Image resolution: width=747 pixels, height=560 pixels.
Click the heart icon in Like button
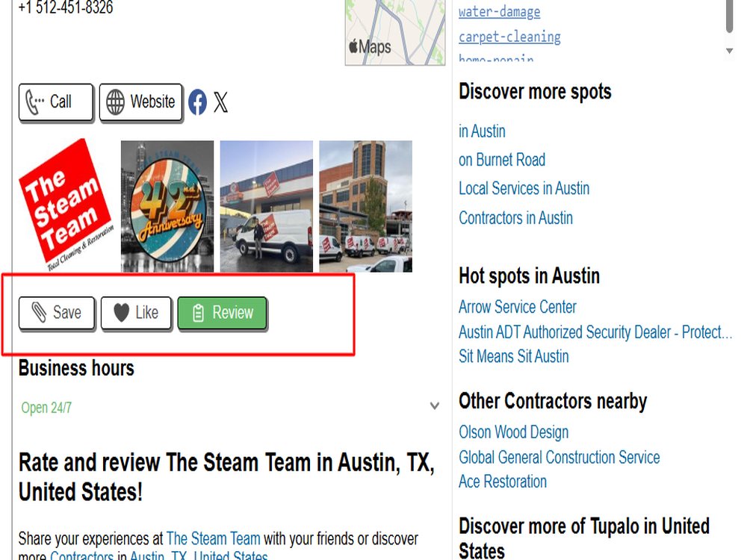pyautogui.click(x=122, y=313)
